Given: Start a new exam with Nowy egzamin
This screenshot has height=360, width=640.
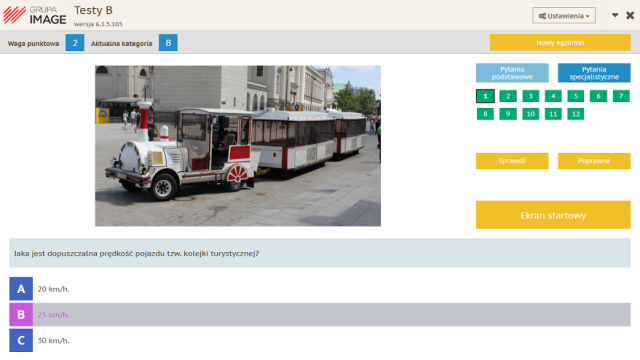Looking at the screenshot, I should pos(560,42).
